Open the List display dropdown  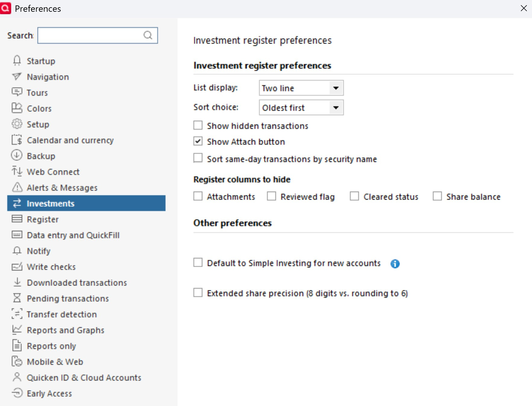[x=336, y=88]
